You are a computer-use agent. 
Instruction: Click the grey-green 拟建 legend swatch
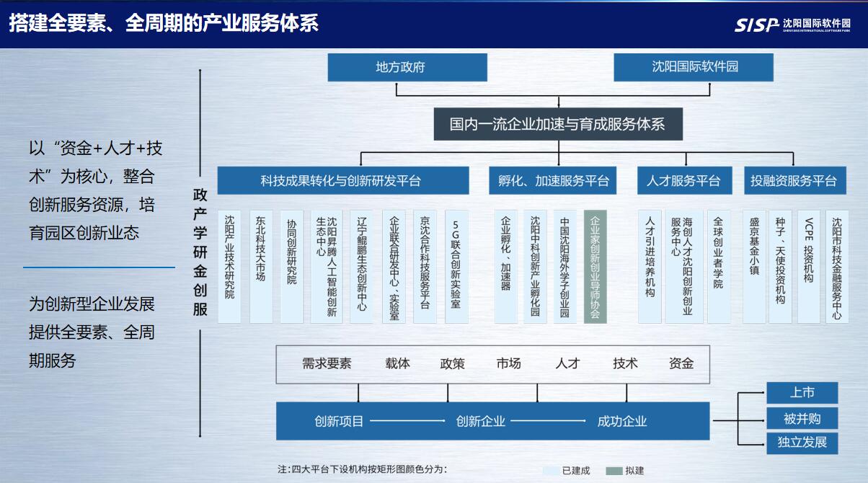(614, 471)
